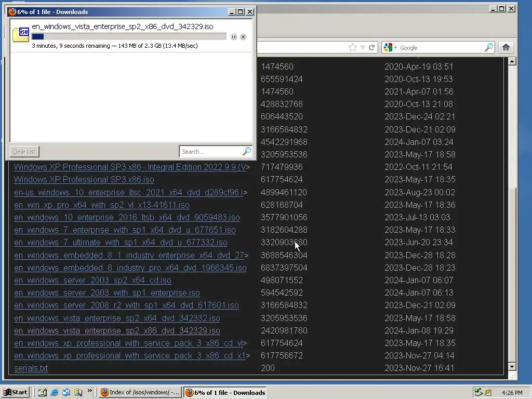This screenshot has width=532, height=399.
Task: Switch to the Downloads taskbar button
Action: point(225,393)
